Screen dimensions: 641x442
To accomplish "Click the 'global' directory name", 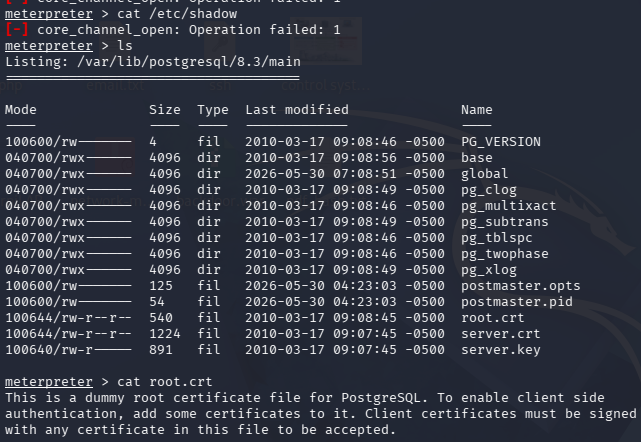I will coord(484,174).
